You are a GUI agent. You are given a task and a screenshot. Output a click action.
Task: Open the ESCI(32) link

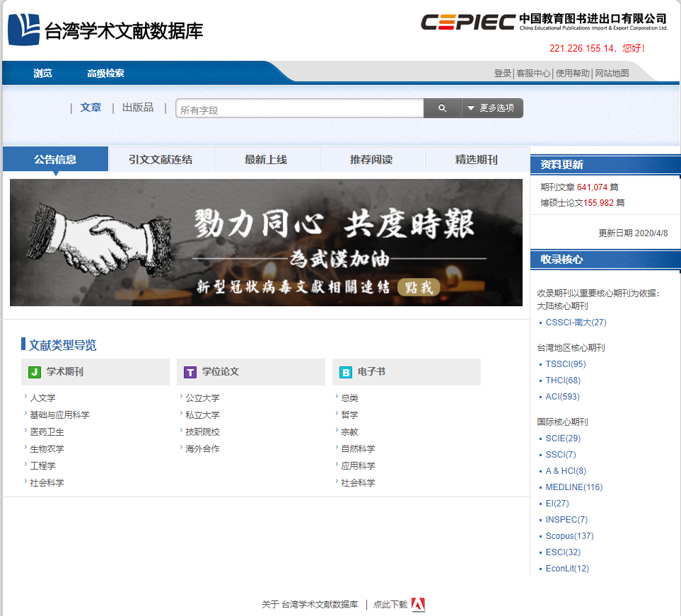pos(563,552)
